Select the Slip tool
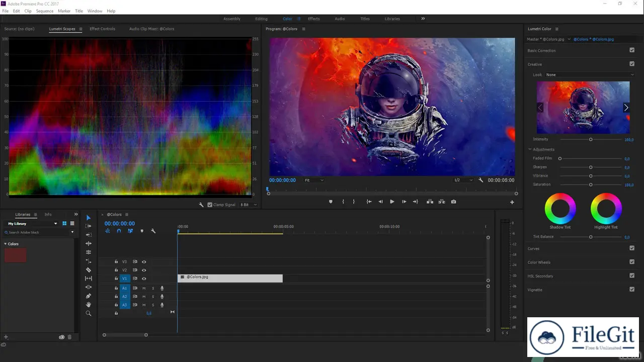This screenshot has height=362, width=644. 89,279
